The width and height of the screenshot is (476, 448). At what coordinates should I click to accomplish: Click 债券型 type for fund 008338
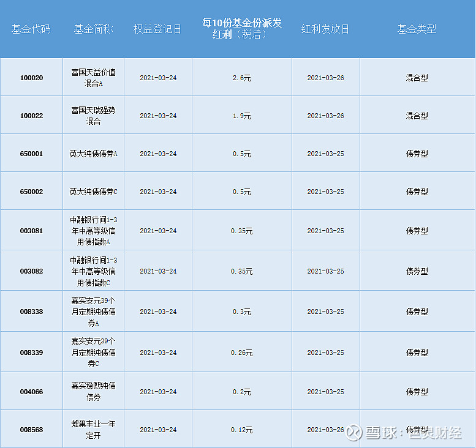(x=417, y=312)
